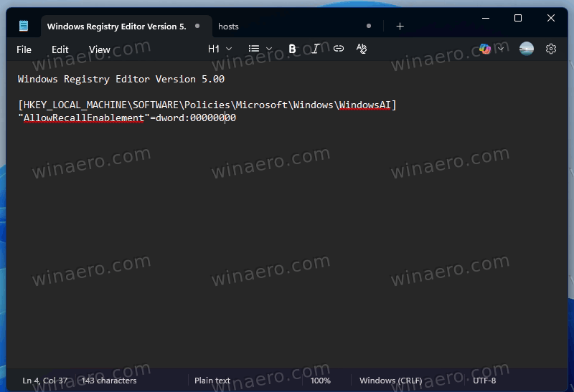Image resolution: width=574 pixels, height=392 pixels.
Task: Click the 100% zoom level indicator
Action: point(321,381)
